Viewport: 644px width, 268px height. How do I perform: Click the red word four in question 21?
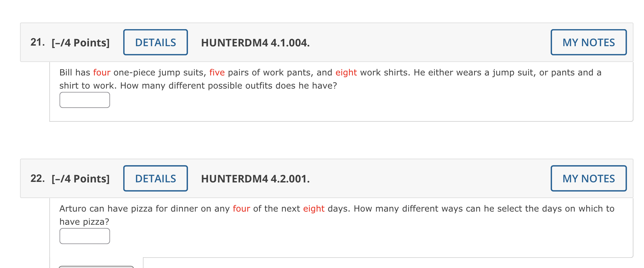pyautogui.click(x=101, y=72)
